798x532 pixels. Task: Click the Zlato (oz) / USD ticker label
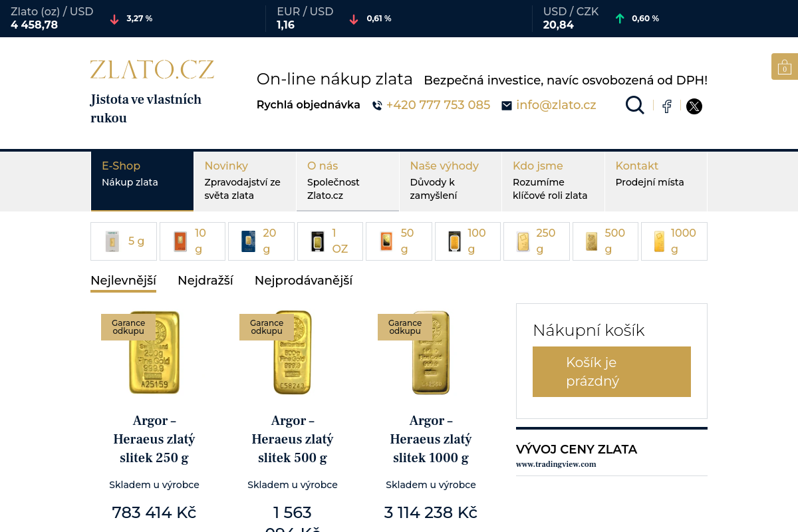[x=52, y=11]
